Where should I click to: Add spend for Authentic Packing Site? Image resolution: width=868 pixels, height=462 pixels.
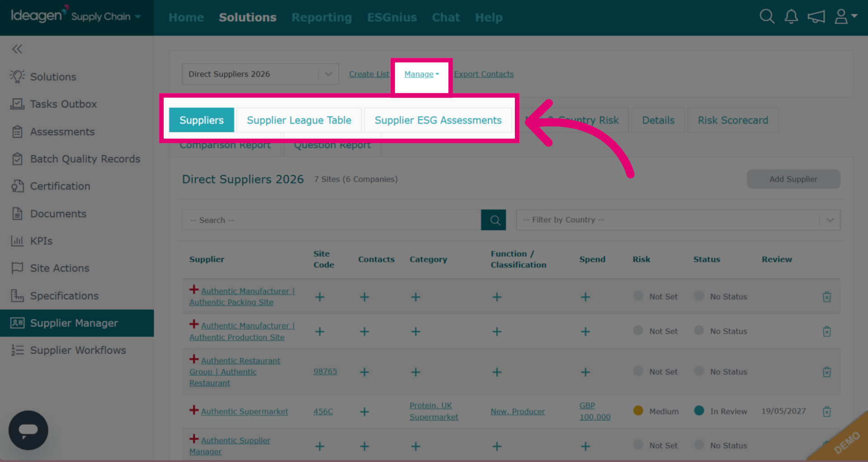585,297
